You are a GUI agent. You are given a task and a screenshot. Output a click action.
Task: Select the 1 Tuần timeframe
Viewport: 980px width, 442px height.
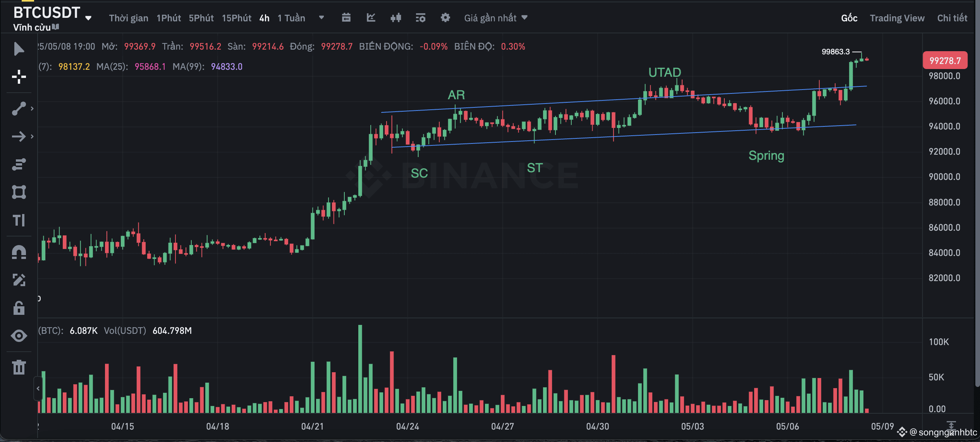pyautogui.click(x=291, y=18)
